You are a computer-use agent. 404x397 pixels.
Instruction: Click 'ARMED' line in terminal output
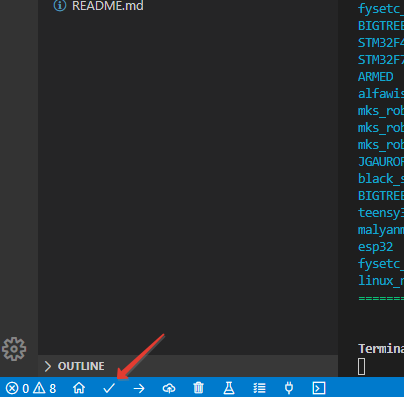pyautogui.click(x=375, y=77)
